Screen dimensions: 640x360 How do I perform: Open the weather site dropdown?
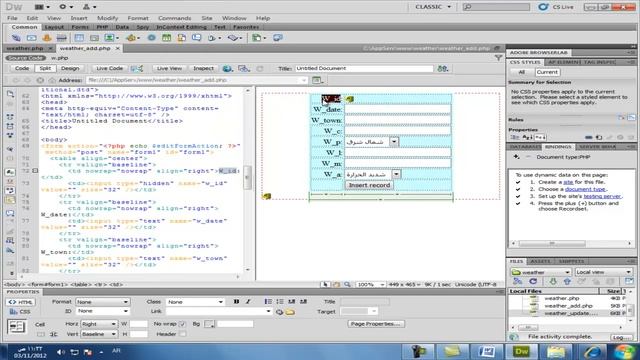(540, 272)
